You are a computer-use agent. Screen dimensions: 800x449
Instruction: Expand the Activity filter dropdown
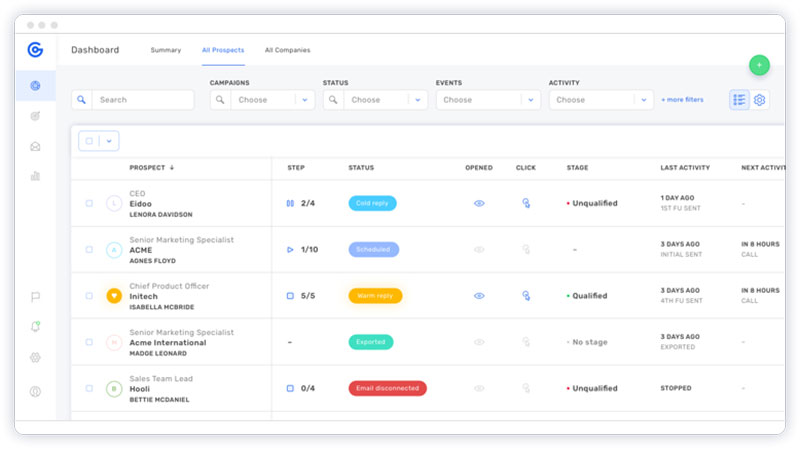tap(643, 100)
